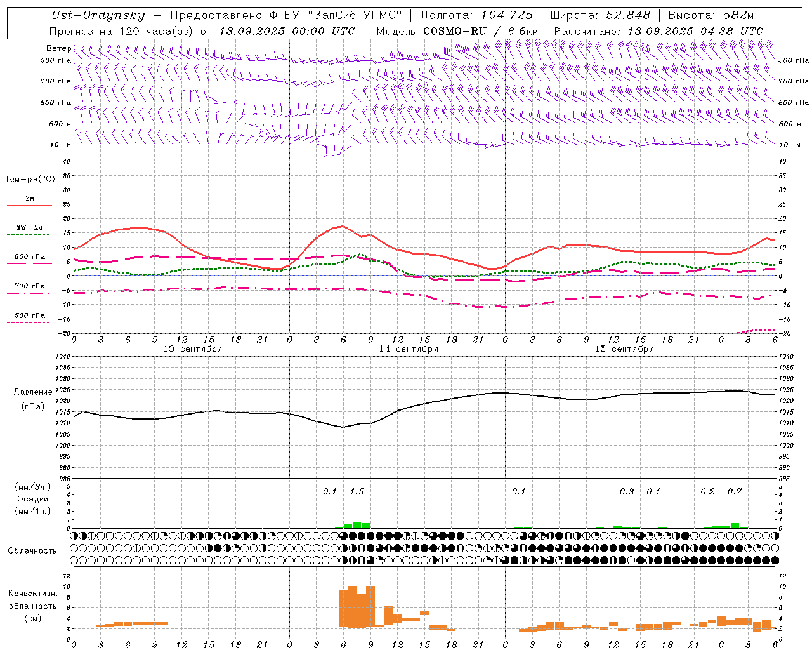Click the Модель COSMO-RU / 6.6км label
This screenshot has height=650, width=812.
click(457, 31)
